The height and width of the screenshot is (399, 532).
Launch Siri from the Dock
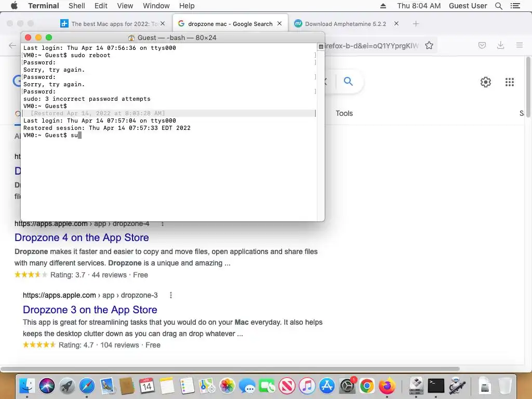coord(47,386)
